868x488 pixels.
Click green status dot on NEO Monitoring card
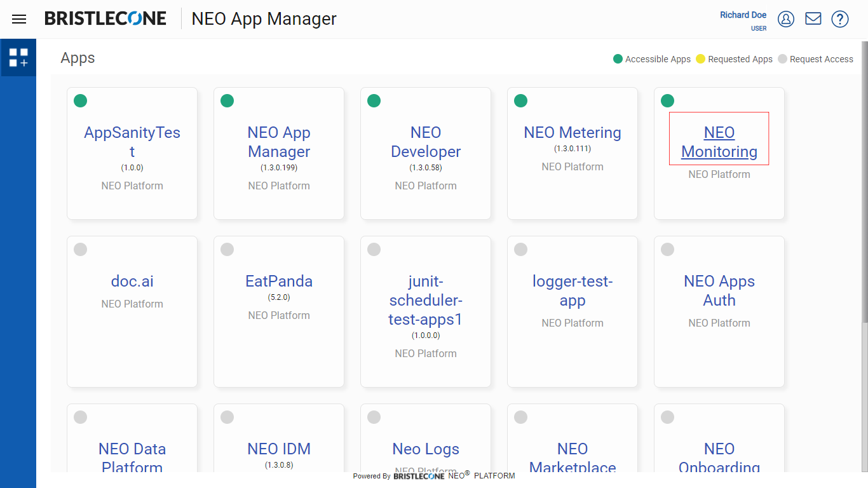(667, 100)
